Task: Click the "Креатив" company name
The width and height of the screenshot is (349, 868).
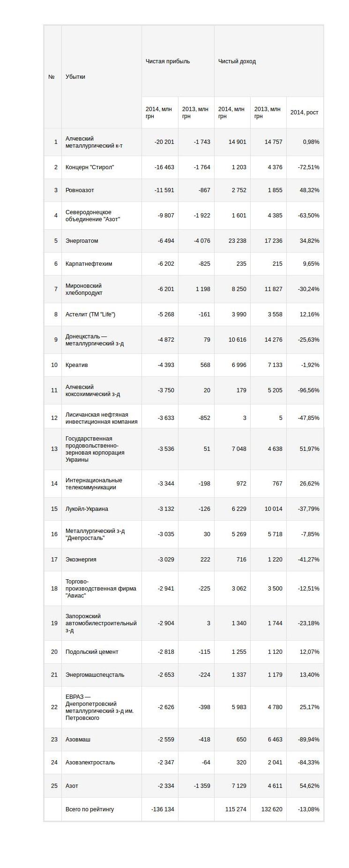Action: pyautogui.click(x=77, y=365)
